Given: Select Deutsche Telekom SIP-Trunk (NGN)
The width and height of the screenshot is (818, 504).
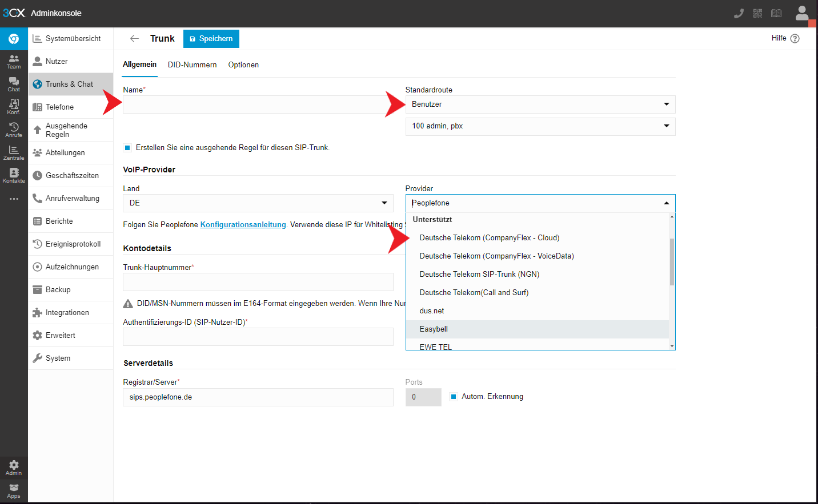Looking at the screenshot, I should point(537,274).
